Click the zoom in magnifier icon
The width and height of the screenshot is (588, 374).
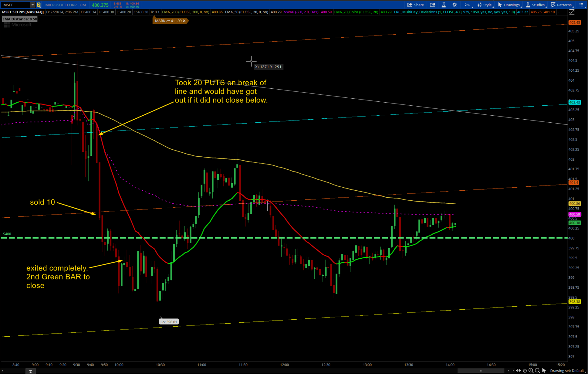click(x=531, y=371)
